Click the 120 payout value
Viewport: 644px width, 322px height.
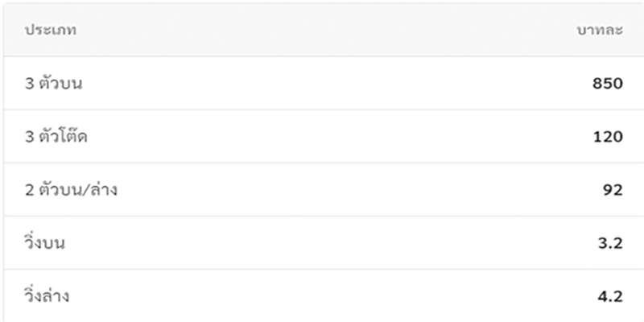608,137
